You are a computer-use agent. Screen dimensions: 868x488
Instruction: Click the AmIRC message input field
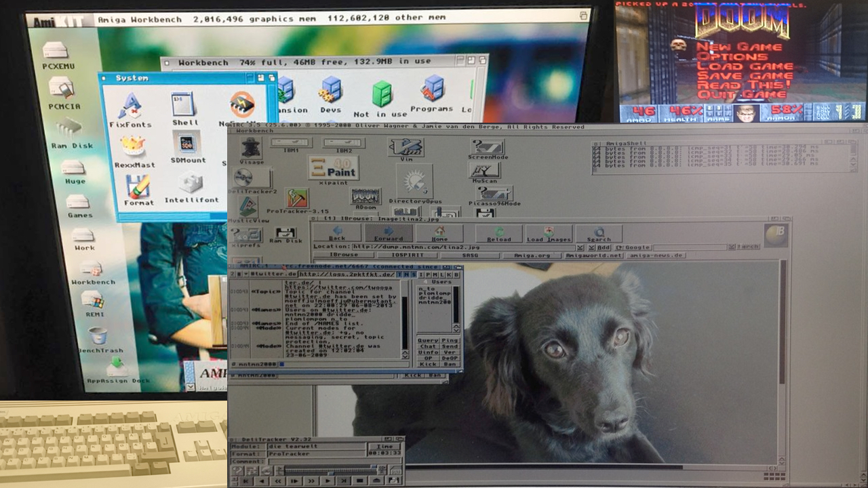[343, 364]
